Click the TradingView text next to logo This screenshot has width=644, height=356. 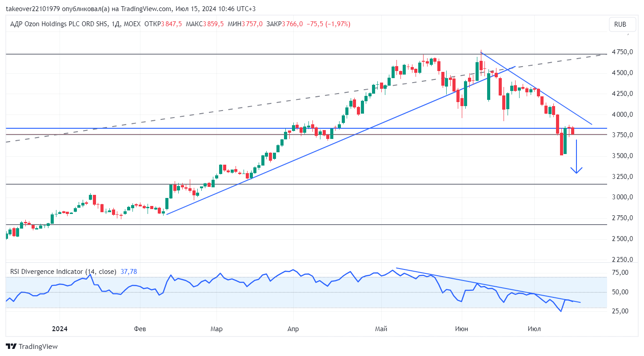[39, 346]
